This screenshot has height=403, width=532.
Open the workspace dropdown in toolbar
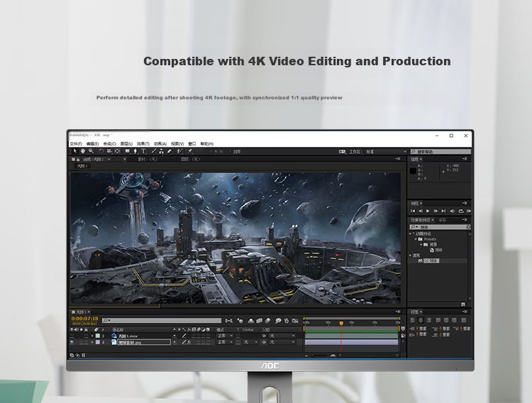[385, 151]
